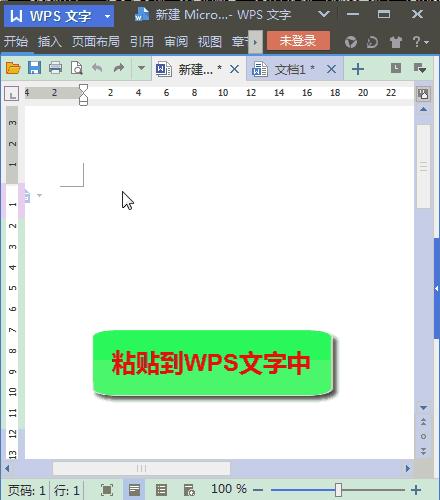This screenshot has height=500, width=440.
Task: Toggle full screen view icon
Action: [x=107, y=490]
